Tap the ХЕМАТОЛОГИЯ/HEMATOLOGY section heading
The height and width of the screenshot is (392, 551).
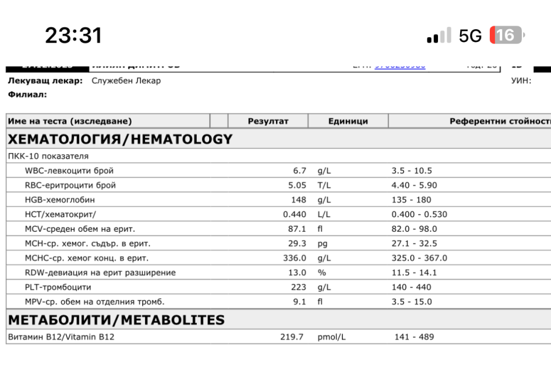click(119, 139)
